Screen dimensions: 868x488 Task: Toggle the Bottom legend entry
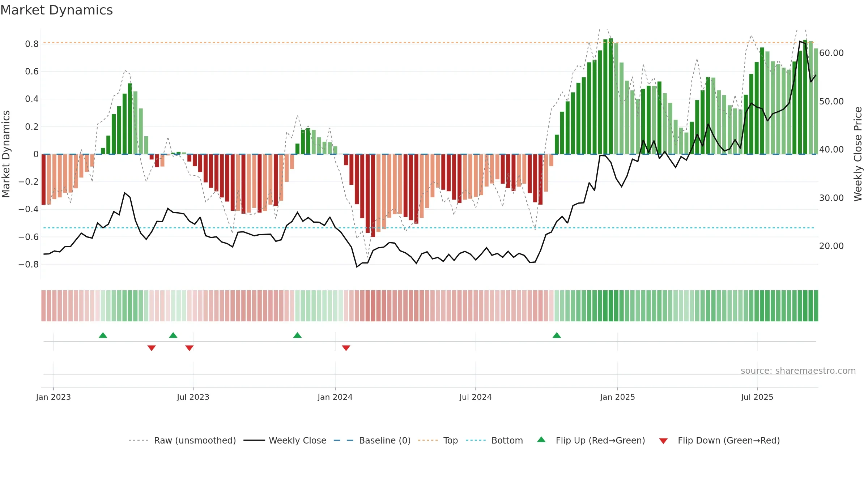point(494,440)
